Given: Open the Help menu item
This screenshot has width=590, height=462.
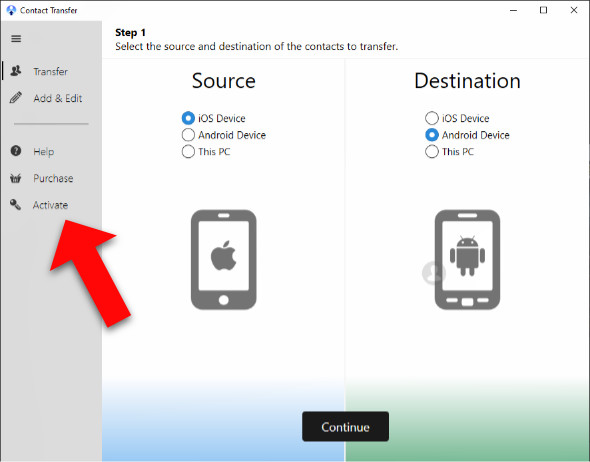Looking at the screenshot, I should click(x=52, y=151).
